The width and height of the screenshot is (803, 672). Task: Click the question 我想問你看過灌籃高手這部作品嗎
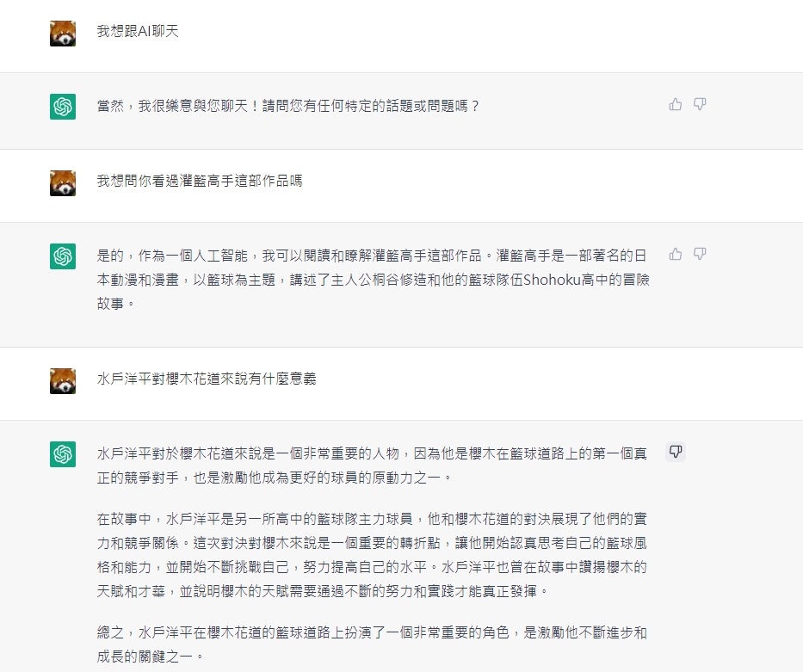[200, 181]
